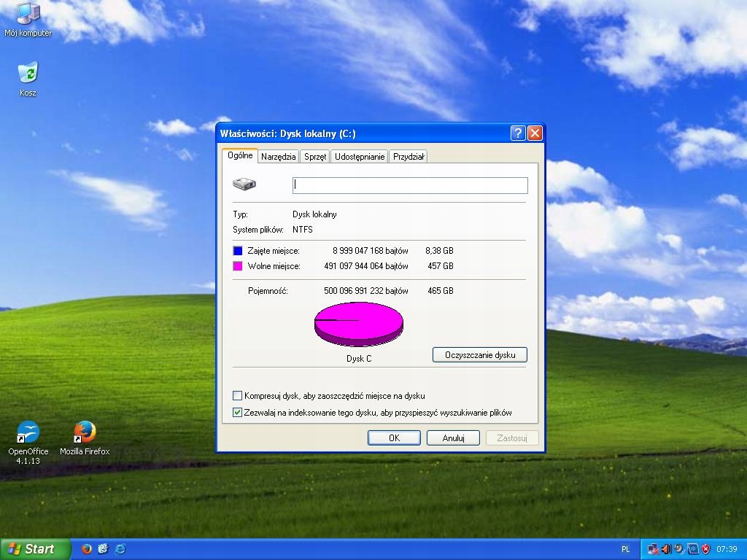Click the magenta Wolne miejsce color square

pyautogui.click(x=237, y=266)
